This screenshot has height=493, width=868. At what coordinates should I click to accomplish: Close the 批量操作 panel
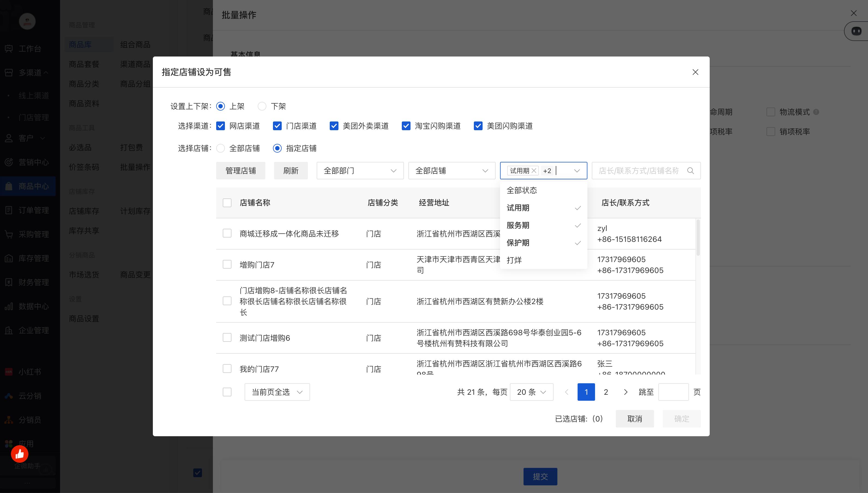[x=854, y=13]
